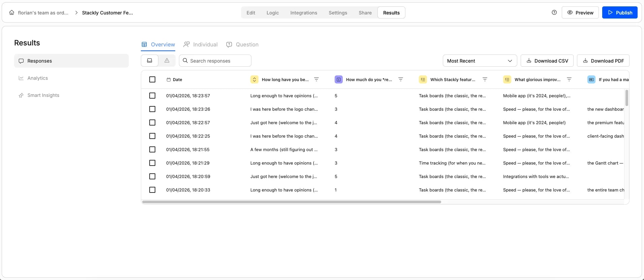
Task: Click the Search responses field
Action: tap(215, 61)
